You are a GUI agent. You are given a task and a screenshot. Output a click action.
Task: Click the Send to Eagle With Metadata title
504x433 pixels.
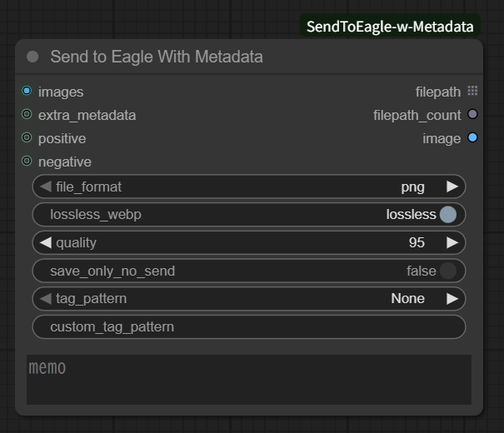[157, 57]
